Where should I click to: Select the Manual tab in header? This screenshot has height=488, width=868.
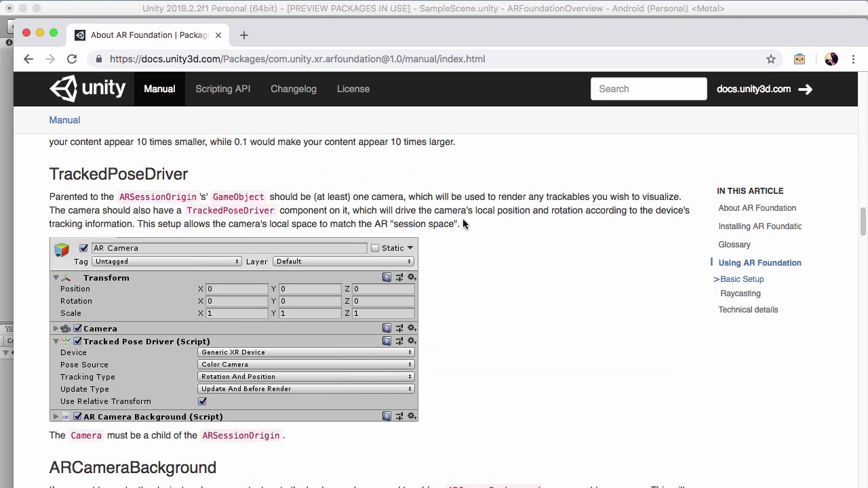pyautogui.click(x=159, y=89)
